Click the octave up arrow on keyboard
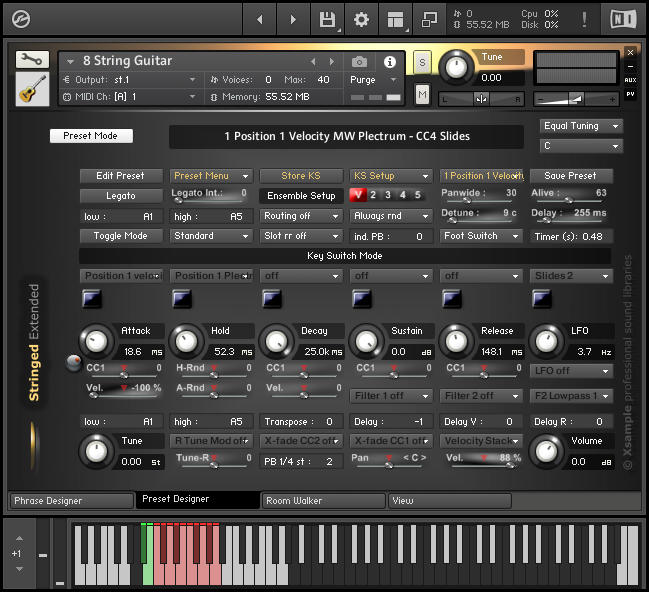Screen dimensions: 649x592 tap(19, 539)
